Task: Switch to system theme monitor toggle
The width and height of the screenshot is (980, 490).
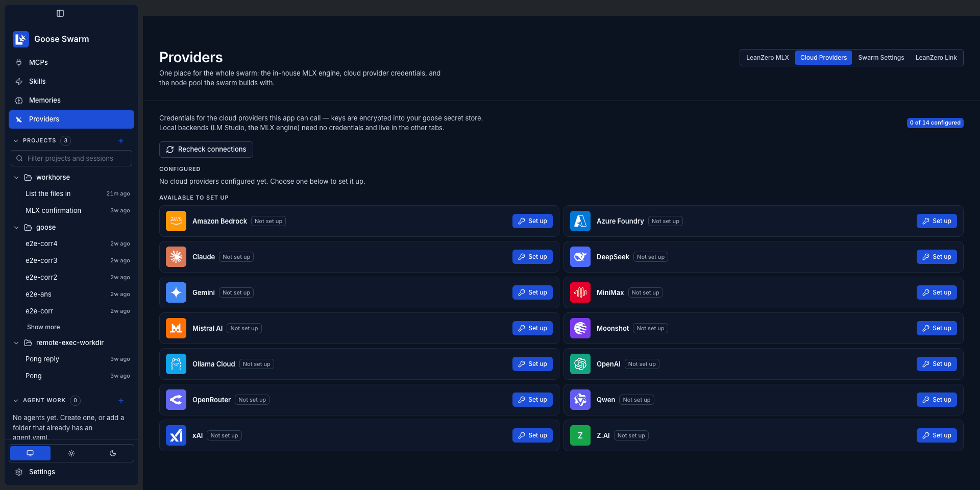Action: 30,453
